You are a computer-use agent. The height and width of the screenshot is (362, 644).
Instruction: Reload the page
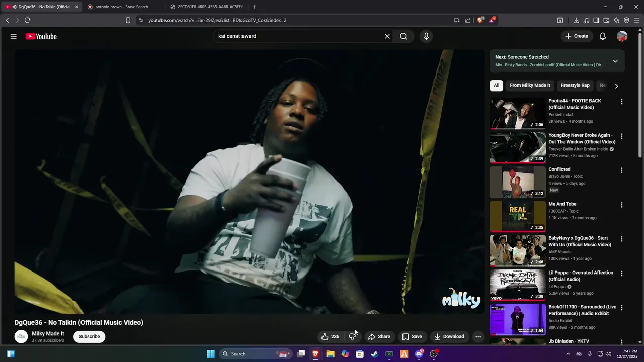point(27,20)
